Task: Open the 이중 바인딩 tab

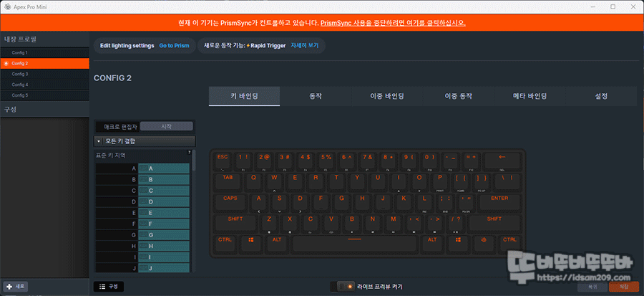Action: [387, 96]
